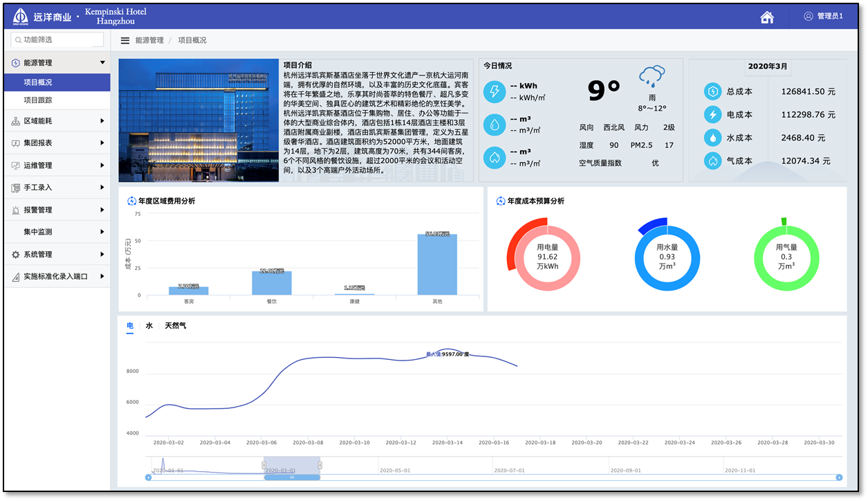Click the 其他 bar in cost chart
The image size is (868, 501).
click(x=437, y=264)
